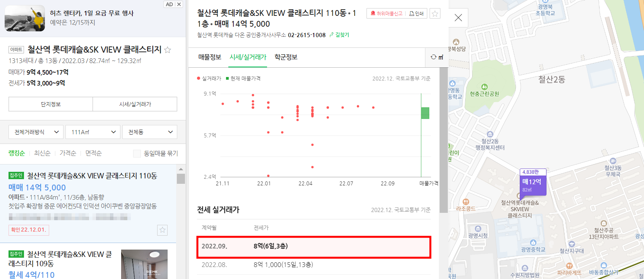644x279 pixels.
Task: Click the 광명북초등학교 map label
Action: coord(545,10)
